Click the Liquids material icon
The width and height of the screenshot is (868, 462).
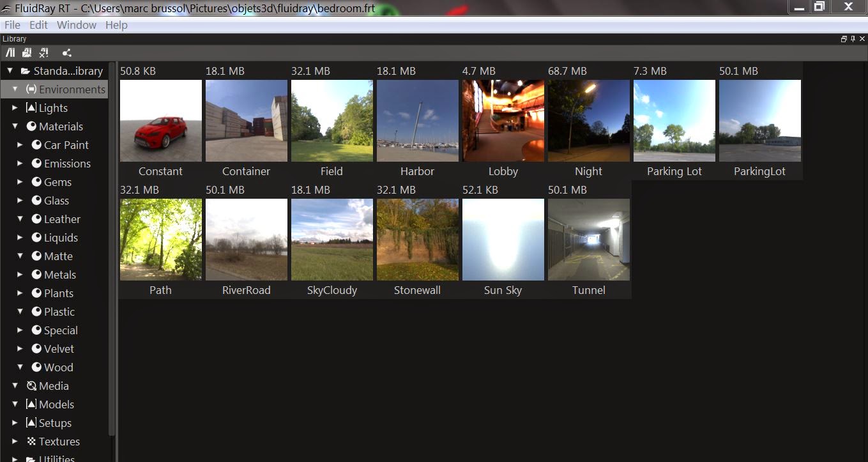click(x=36, y=238)
